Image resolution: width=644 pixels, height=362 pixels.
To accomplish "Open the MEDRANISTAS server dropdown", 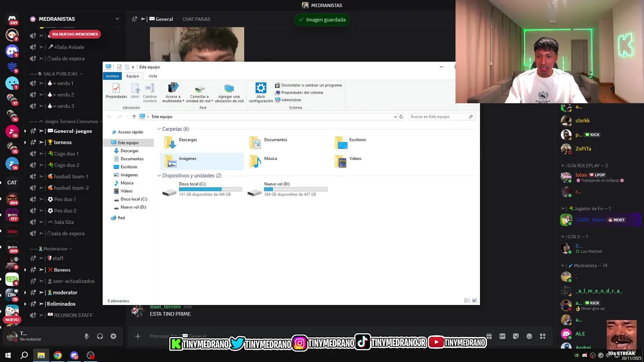I will [x=117, y=19].
